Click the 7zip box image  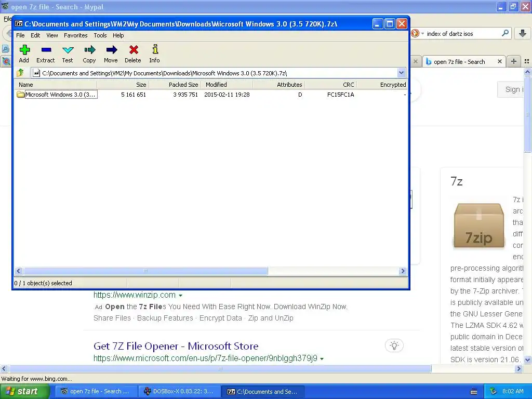click(478, 225)
